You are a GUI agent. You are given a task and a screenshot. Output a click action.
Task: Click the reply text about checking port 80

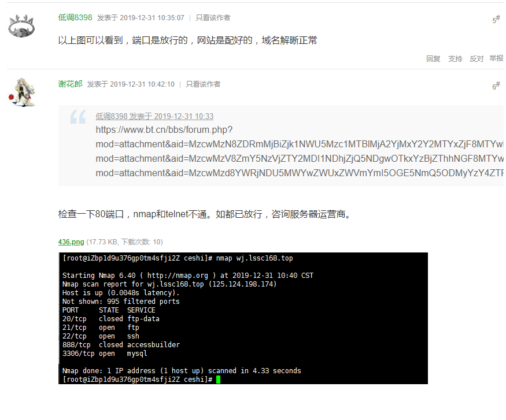pyautogui.click(x=205, y=214)
